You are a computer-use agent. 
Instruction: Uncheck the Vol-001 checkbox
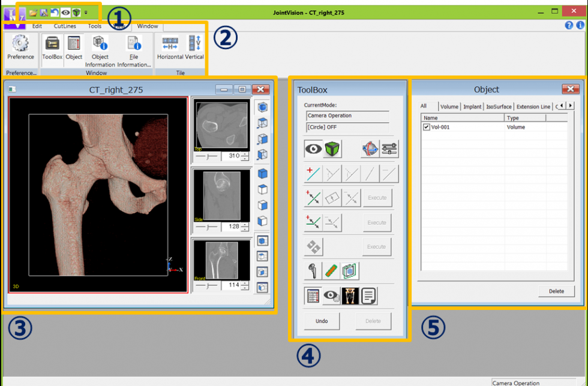coord(427,127)
